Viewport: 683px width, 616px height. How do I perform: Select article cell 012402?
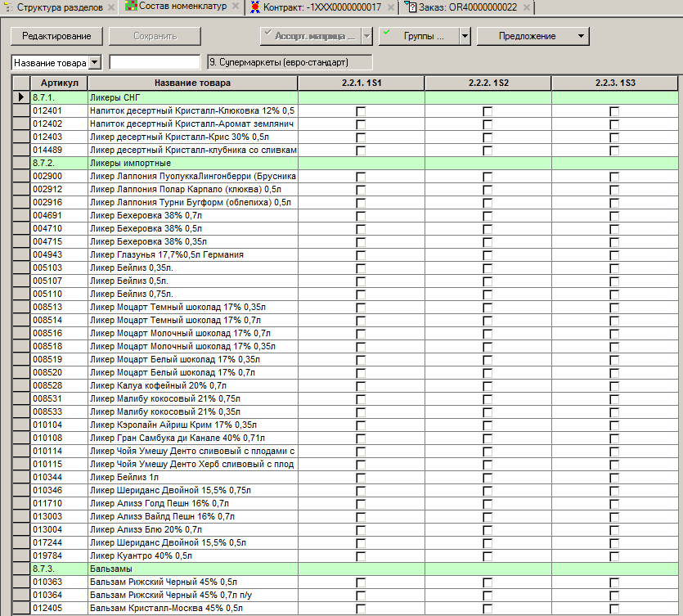tap(59, 124)
